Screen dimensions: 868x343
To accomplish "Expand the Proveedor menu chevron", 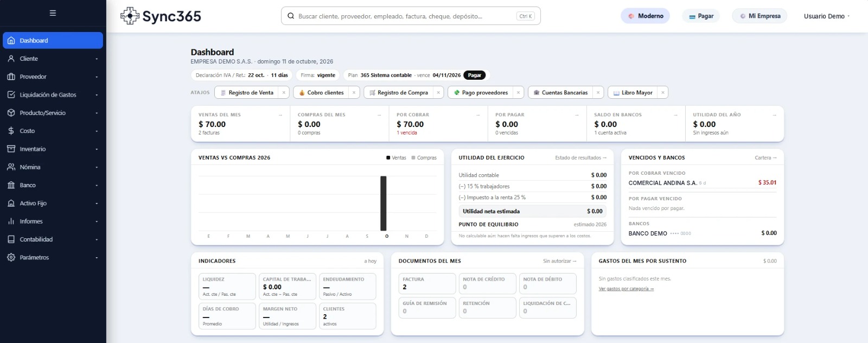I will [97, 77].
